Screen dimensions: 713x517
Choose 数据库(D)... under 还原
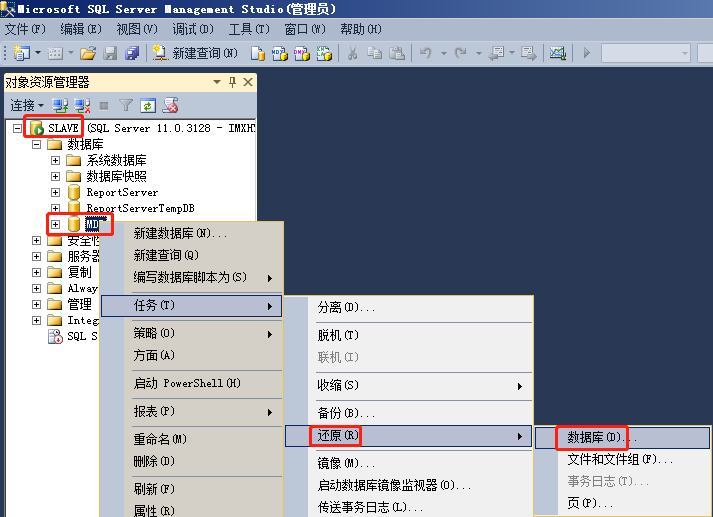coord(622,437)
